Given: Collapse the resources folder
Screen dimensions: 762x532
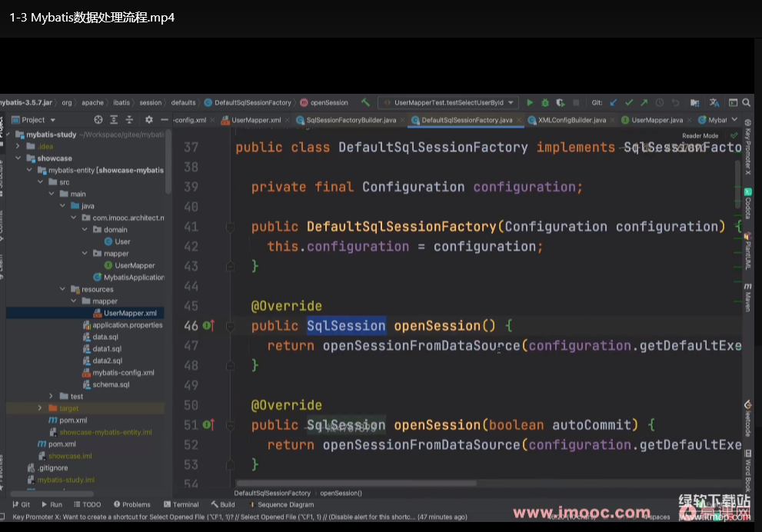Looking at the screenshot, I should pyautogui.click(x=63, y=289).
